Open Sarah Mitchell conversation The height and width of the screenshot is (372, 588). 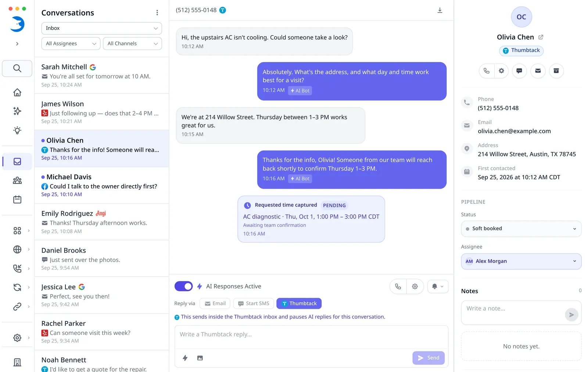101,75
